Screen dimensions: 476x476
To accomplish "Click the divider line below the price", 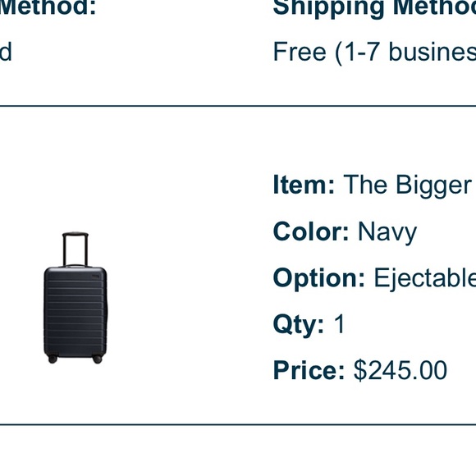I will 238,424.
